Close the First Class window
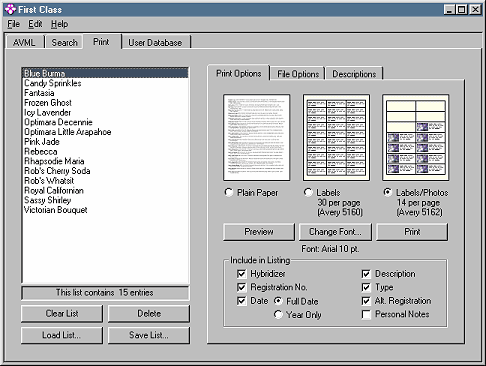Image resolution: width=486 pixels, height=366 pixels. [x=475, y=10]
